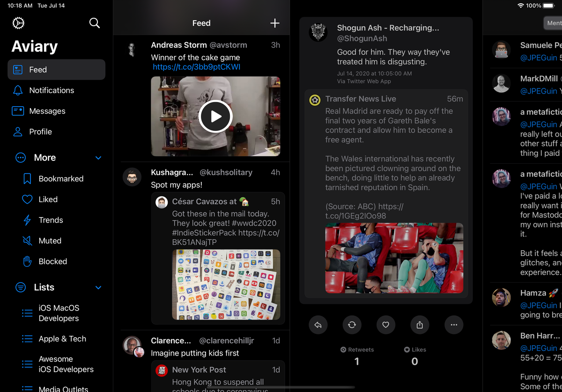Click @JPEGuin in Samuele's reply
562x392 pixels.
tap(539, 58)
